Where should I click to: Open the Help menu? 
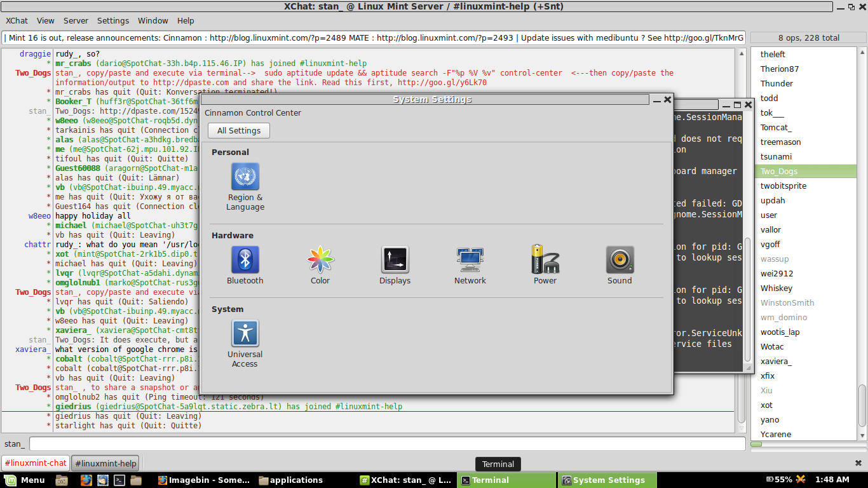(x=186, y=20)
